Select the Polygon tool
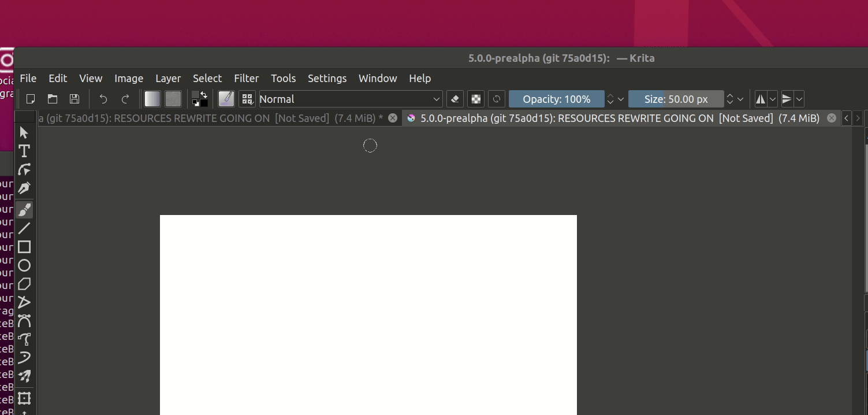The image size is (868, 415). point(24,284)
